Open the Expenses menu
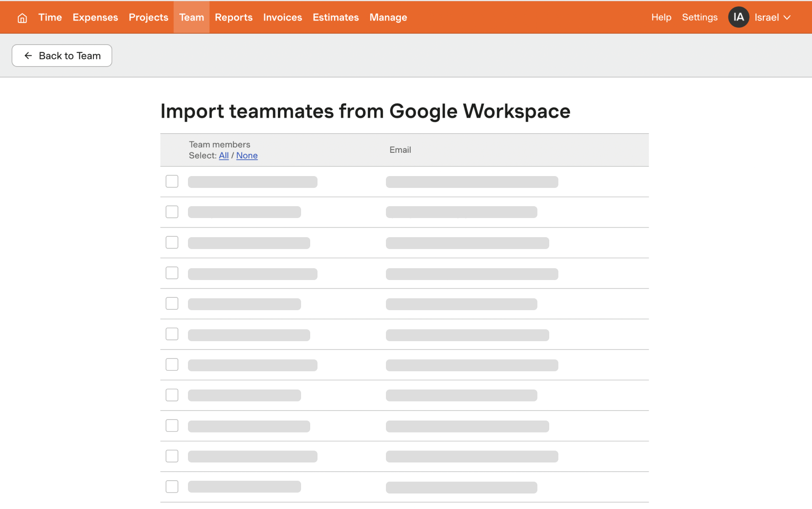812x509 pixels. click(x=95, y=17)
